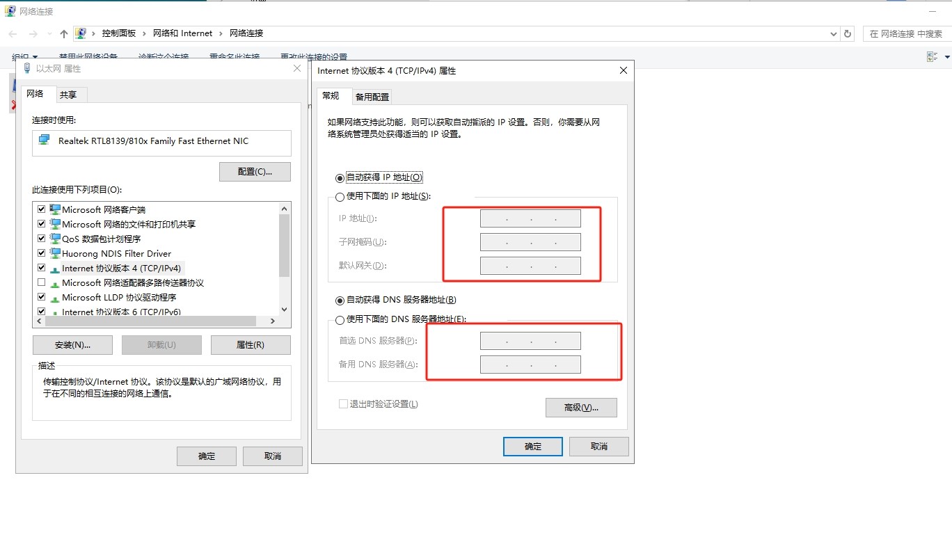The width and height of the screenshot is (952, 560).
Task: Click the QoS 数据包计划程序 item icon
Action: [55, 239]
